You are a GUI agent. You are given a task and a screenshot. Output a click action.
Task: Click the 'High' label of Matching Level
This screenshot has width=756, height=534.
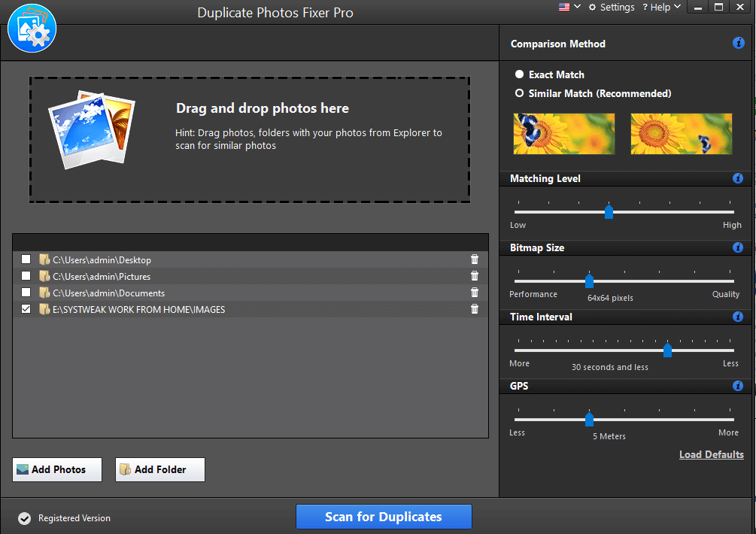tap(732, 225)
